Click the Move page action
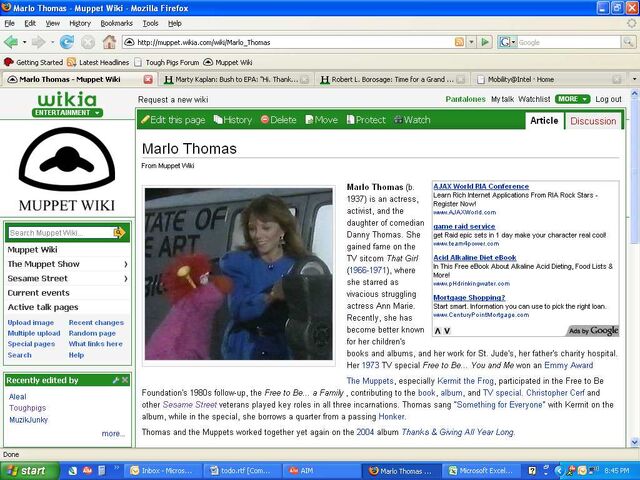 pos(322,120)
